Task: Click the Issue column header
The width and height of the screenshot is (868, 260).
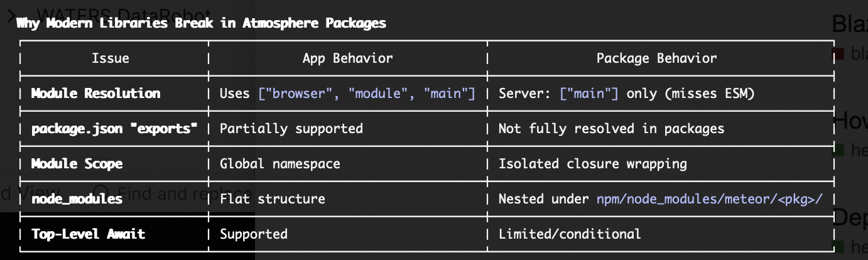Action: pyautogui.click(x=111, y=58)
